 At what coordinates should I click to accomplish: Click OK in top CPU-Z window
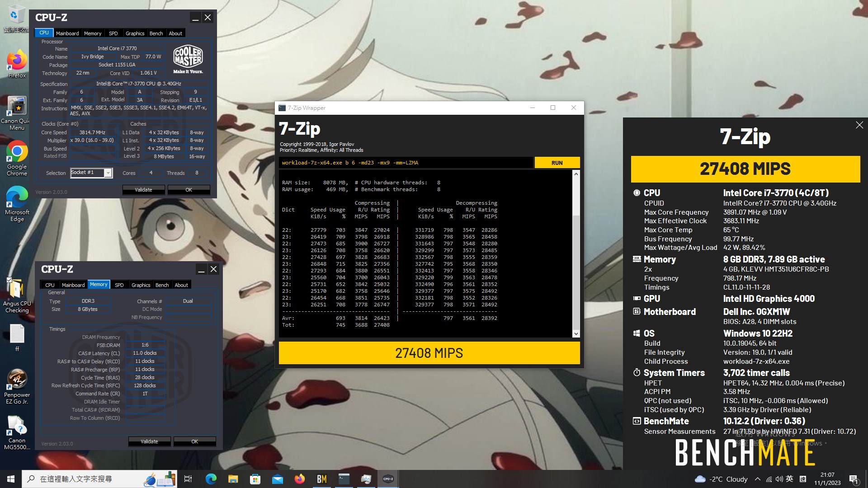coord(189,190)
